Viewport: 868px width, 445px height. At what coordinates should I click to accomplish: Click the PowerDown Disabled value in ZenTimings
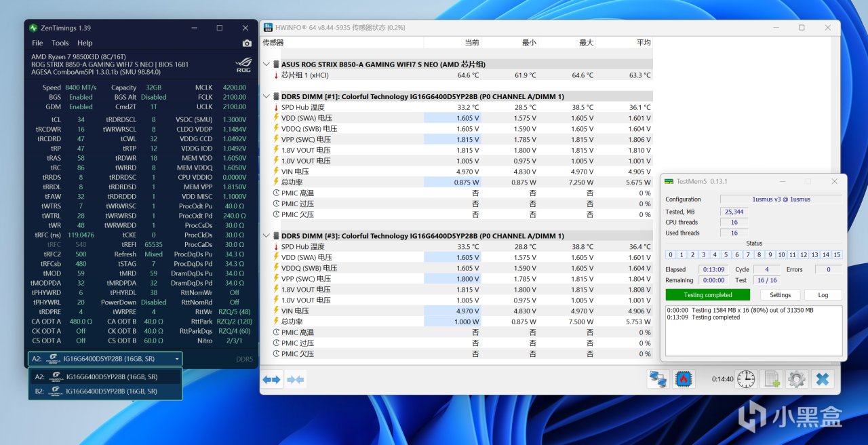click(153, 302)
